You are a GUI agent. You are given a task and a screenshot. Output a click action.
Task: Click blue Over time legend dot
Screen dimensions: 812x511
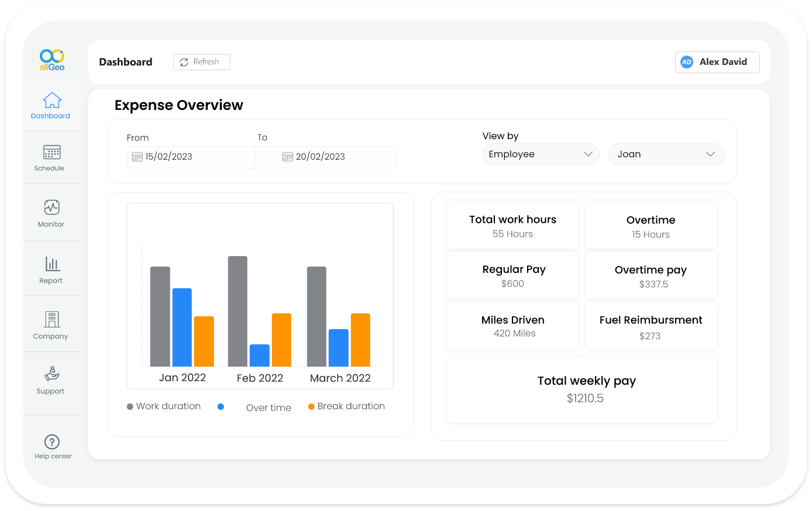coord(221,406)
